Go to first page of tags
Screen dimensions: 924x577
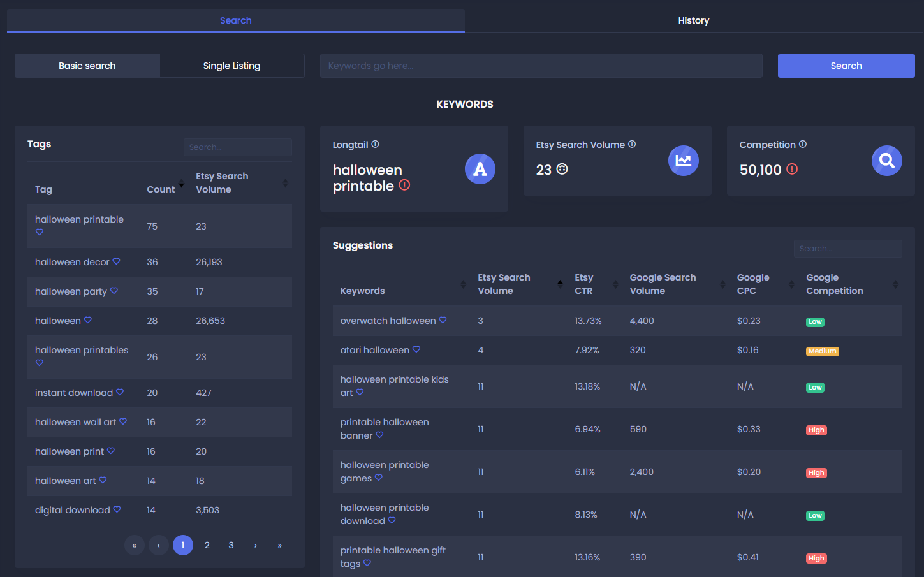click(x=135, y=545)
